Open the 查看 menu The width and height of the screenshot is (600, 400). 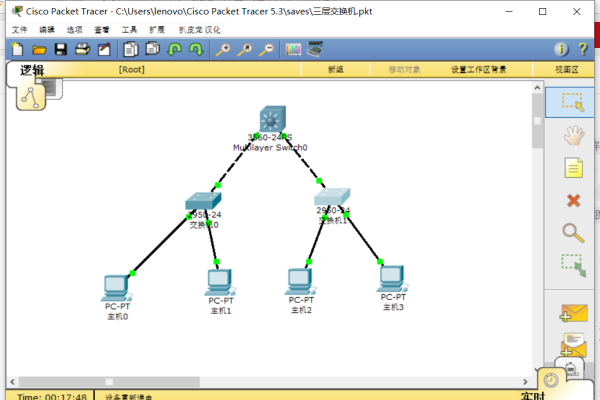coord(102,30)
